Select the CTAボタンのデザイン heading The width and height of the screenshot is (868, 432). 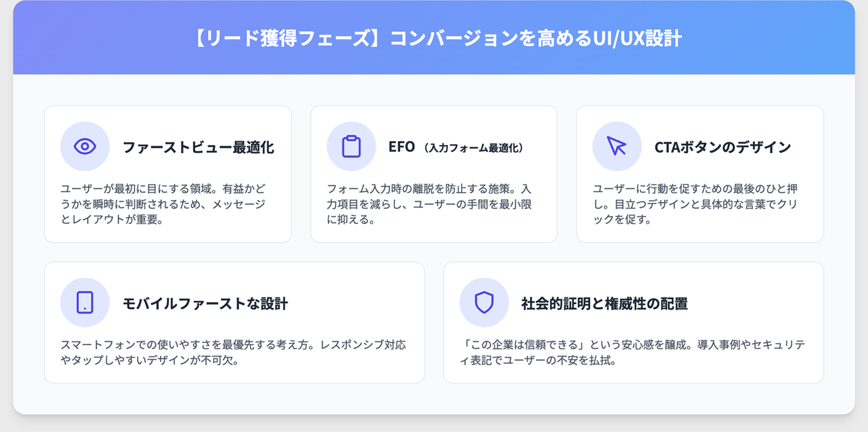coord(722,147)
